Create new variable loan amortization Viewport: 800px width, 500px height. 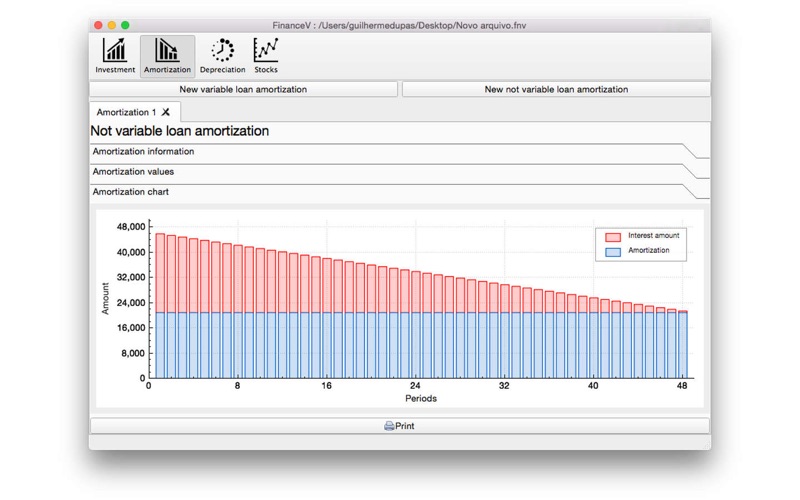(243, 89)
